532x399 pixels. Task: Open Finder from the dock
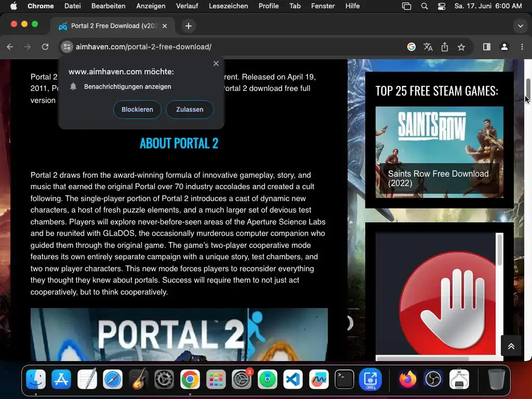pyautogui.click(x=36, y=379)
